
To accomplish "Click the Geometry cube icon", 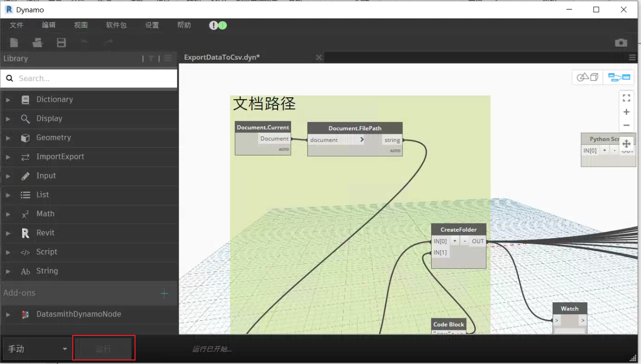I will (x=25, y=138).
